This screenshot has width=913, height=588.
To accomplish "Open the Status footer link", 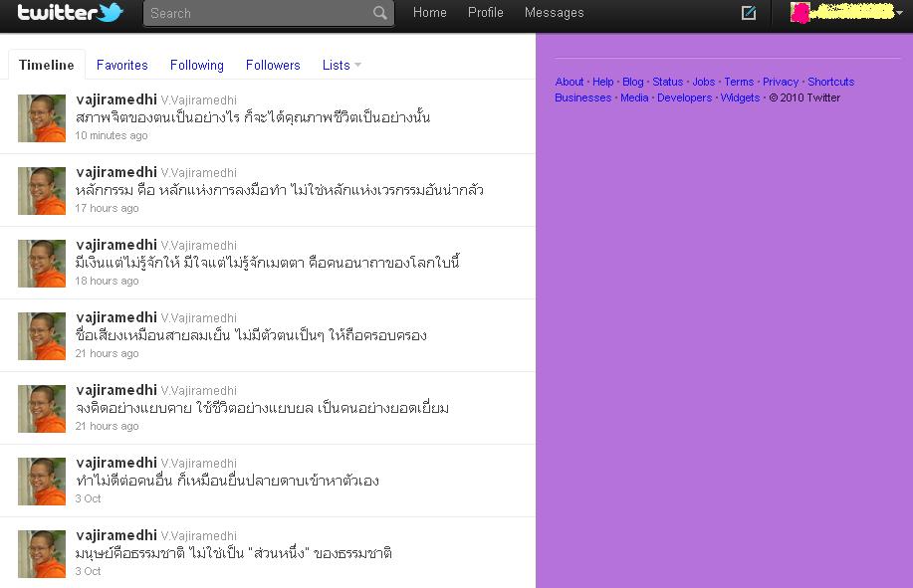I will [667, 82].
